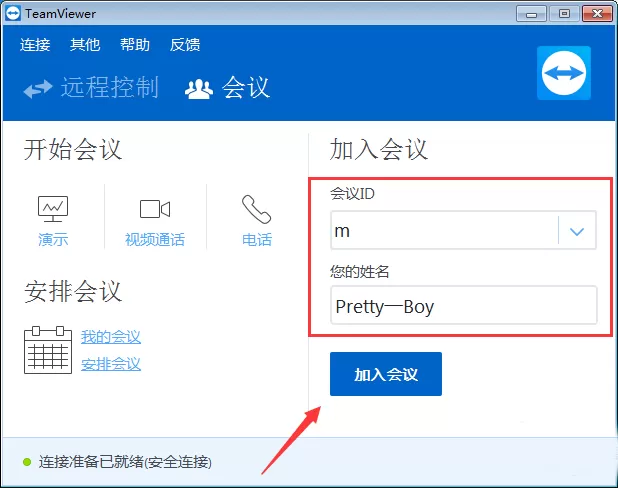The height and width of the screenshot is (488, 618).
Task: Click the 开始会议 heading
Action: (73, 149)
